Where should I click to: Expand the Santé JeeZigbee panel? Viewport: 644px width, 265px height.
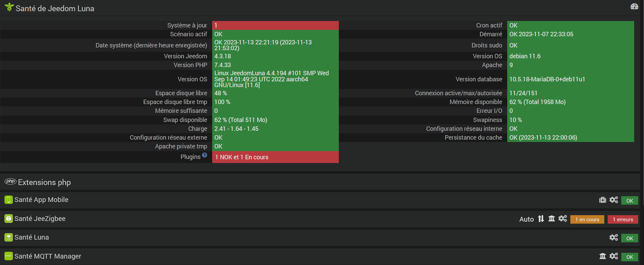point(40,219)
